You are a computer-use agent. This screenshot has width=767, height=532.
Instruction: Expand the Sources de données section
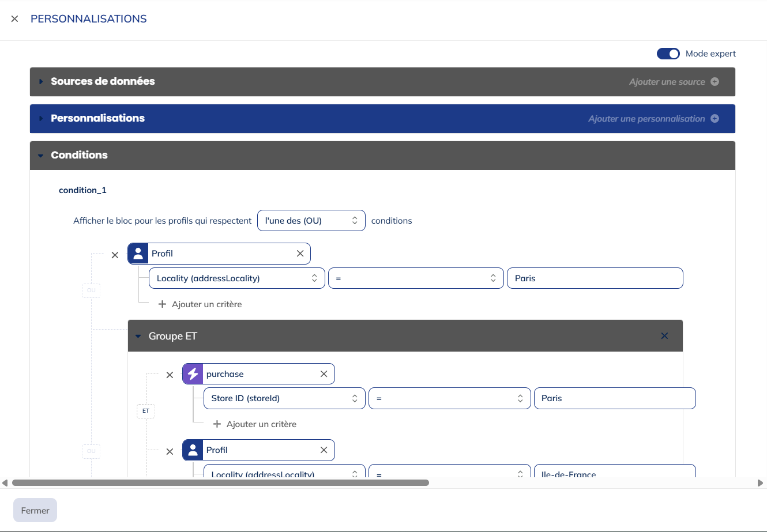click(103, 82)
